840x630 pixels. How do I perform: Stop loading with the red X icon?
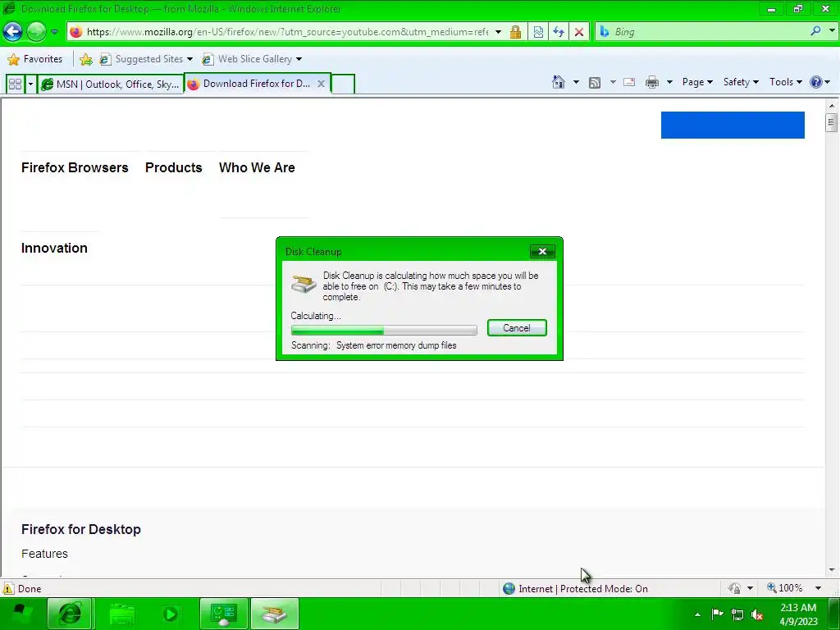point(579,32)
